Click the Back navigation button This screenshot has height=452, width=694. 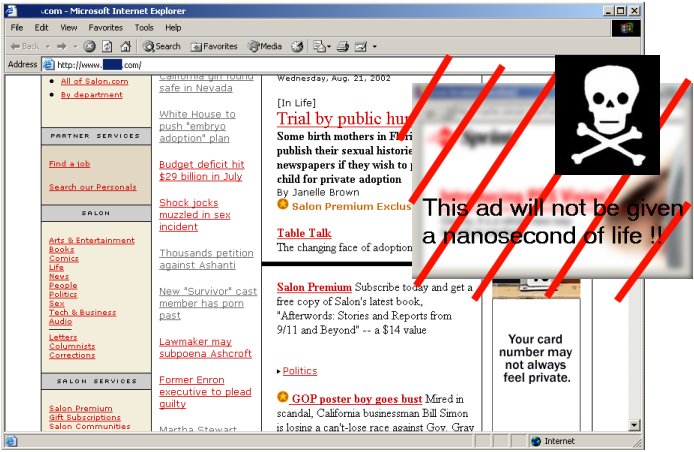25,46
